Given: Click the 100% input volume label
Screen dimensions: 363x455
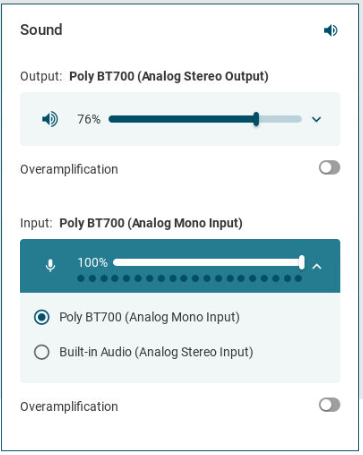Looking at the screenshot, I should (x=93, y=263).
